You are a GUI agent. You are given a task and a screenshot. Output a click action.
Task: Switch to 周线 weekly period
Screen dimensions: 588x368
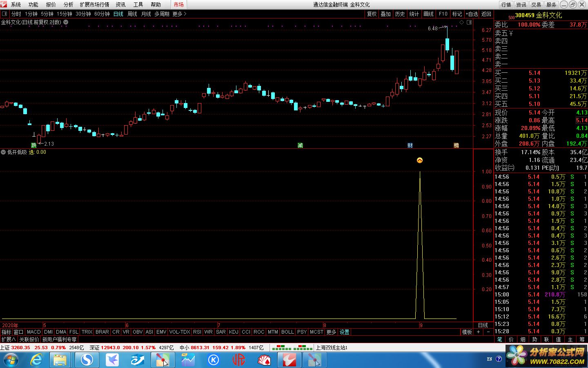[132, 14]
